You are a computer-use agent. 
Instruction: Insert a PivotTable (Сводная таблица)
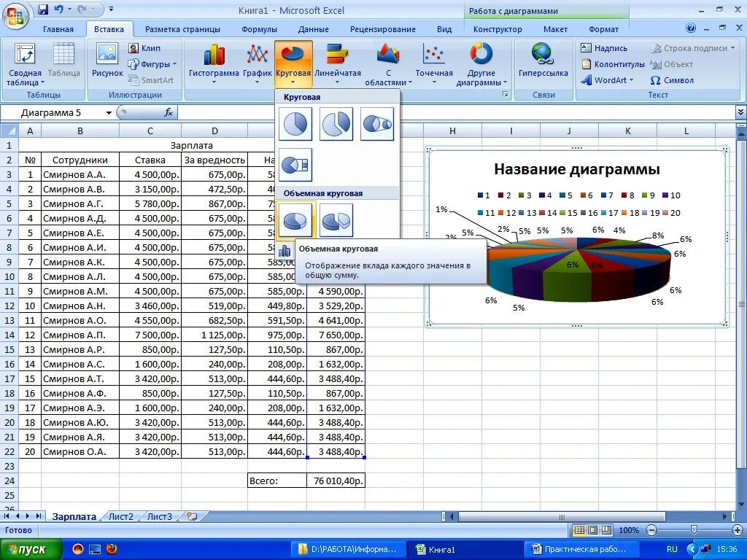pyautogui.click(x=25, y=65)
